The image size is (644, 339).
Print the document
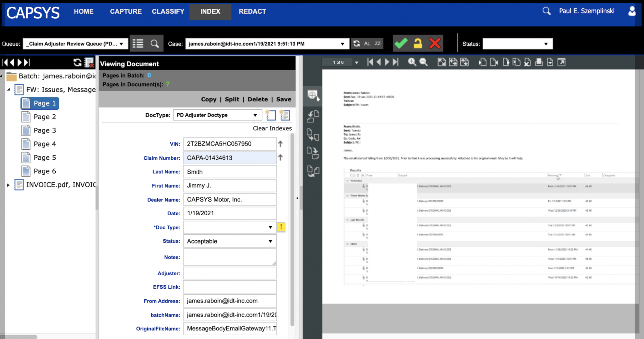pos(539,62)
